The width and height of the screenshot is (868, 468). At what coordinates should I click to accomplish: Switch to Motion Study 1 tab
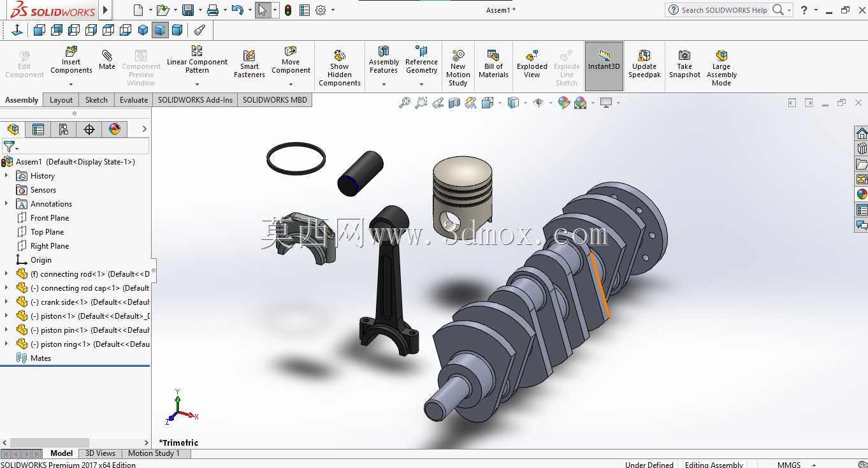coord(154,453)
